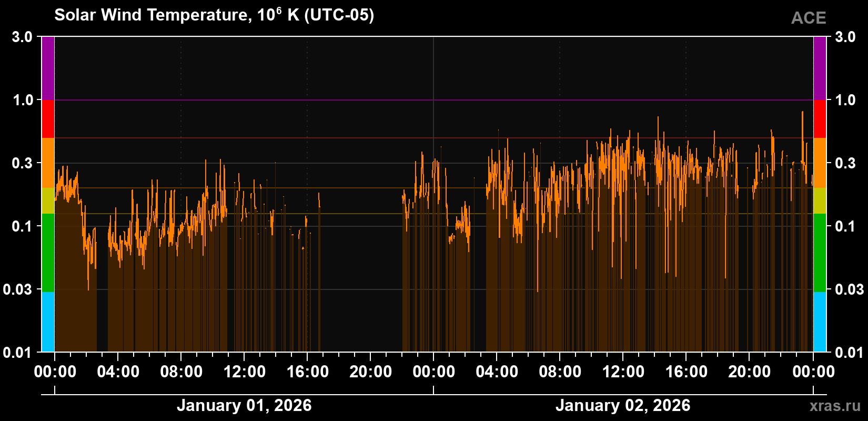Click the purple band on the left scale
The height and width of the screenshot is (421, 868).
coord(48,68)
